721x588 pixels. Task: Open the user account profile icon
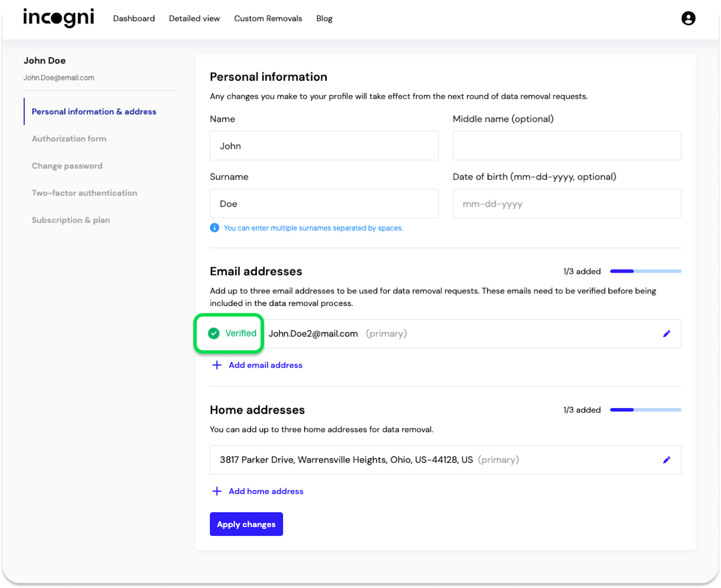(688, 18)
